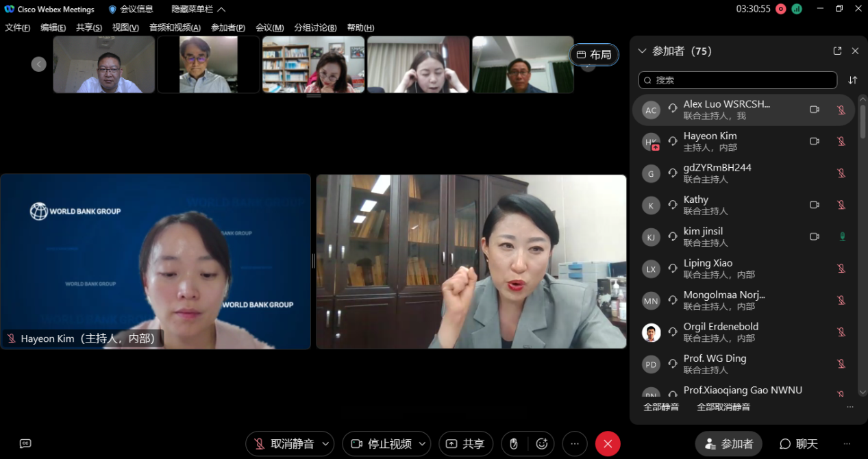Screen dimensions: 868x459
Task: Click the previous video thumbnails arrow
Action: point(38,64)
